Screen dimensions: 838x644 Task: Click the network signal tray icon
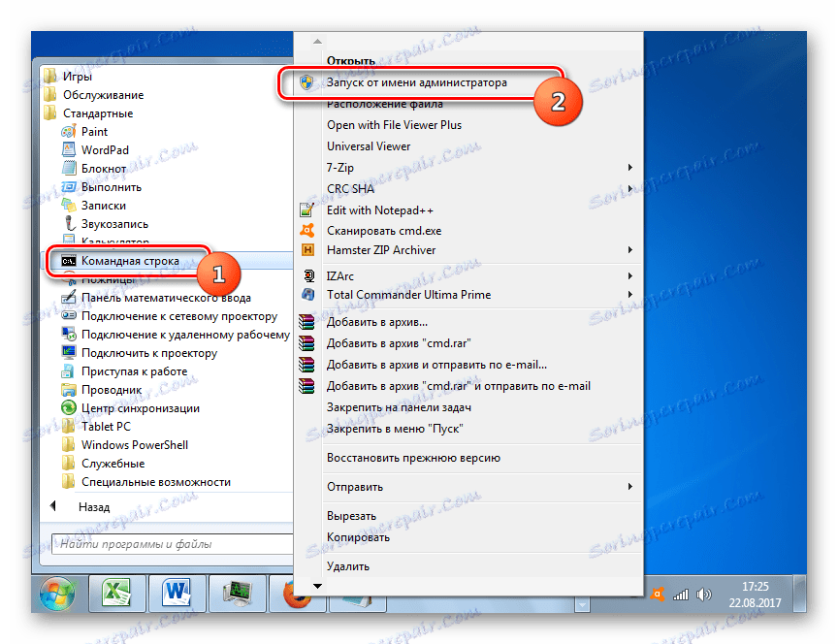click(680, 595)
